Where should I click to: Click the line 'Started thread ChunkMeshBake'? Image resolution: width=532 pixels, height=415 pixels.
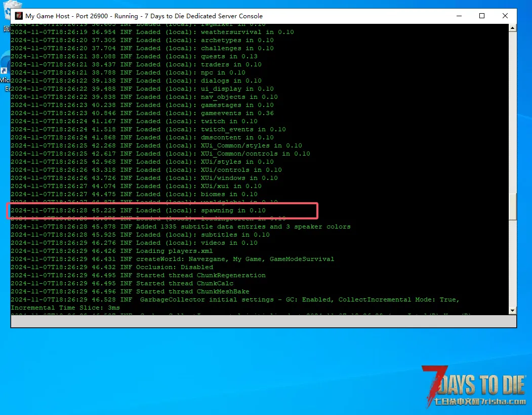click(x=130, y=291)
